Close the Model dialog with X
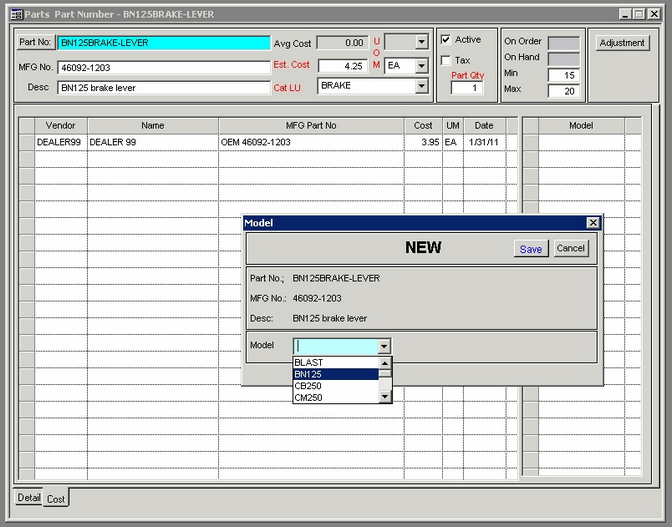Image resolution: width=672 pixels, height=527 pixels. pyautogui.click(x=593, y=223)
